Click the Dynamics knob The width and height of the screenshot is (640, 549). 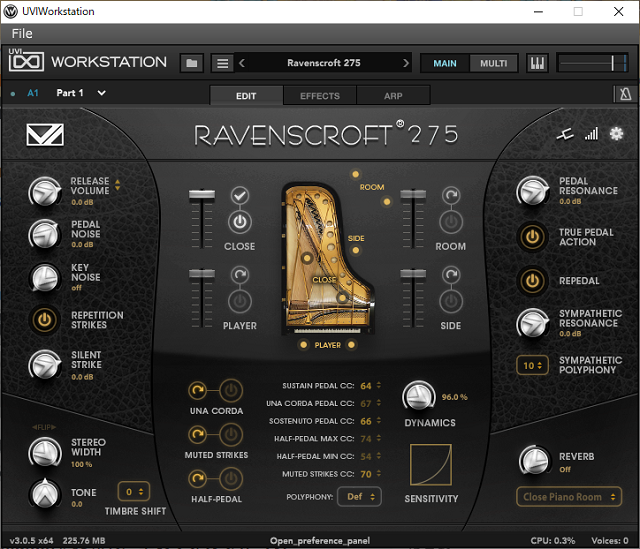point(419,396)
